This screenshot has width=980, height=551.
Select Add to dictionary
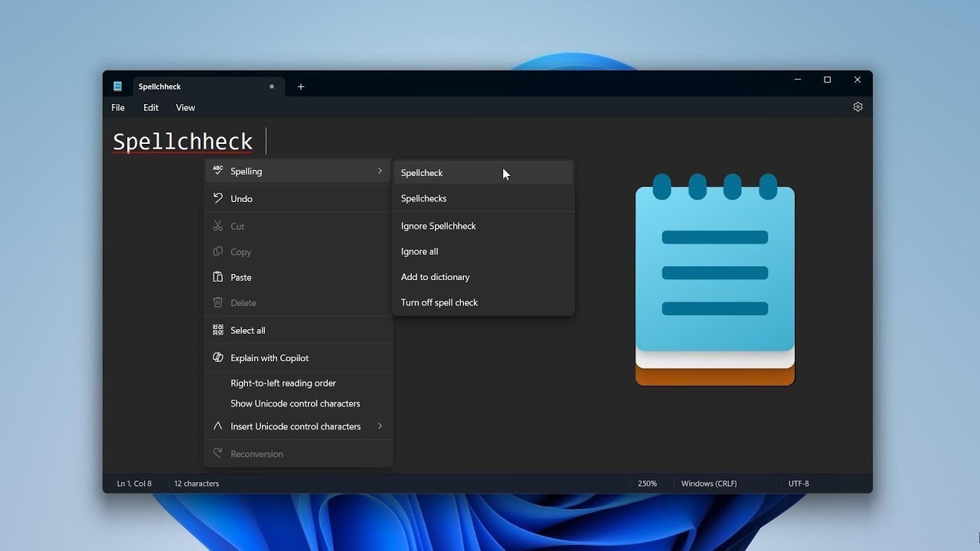483,277
